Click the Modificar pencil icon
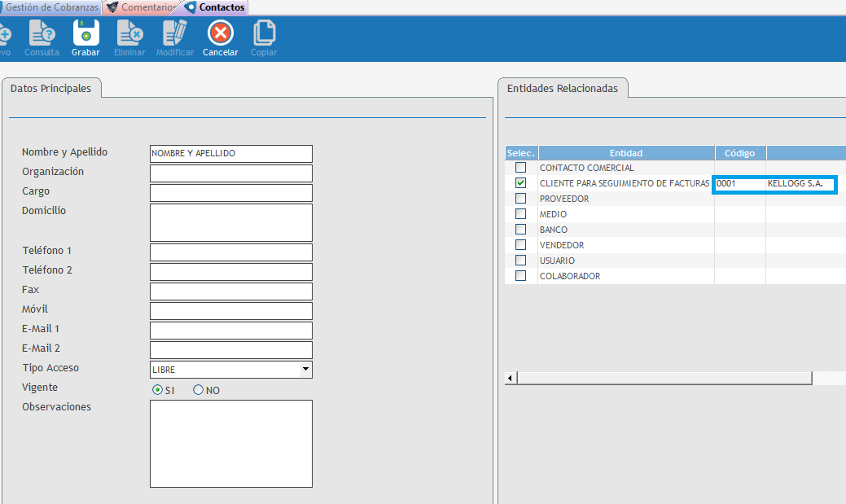The height and width of the screenshot is (504, 846). (x=175, y=34)
